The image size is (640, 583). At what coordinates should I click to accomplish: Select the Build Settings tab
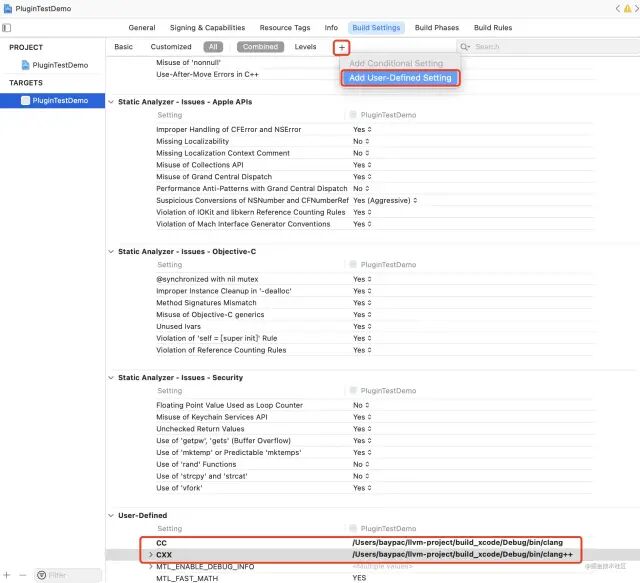[x=376, y=28]
